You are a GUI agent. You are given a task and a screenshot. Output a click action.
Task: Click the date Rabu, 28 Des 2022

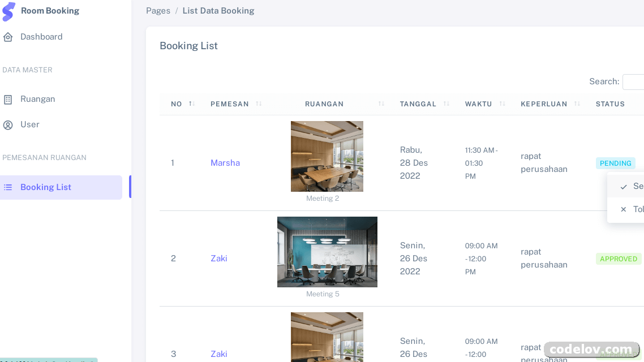tap(414, 163)
